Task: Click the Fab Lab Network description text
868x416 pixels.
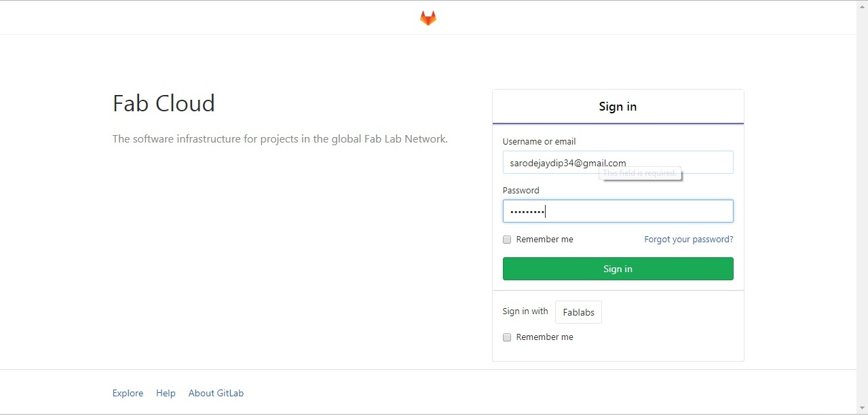Action: (x=280, y=139)
